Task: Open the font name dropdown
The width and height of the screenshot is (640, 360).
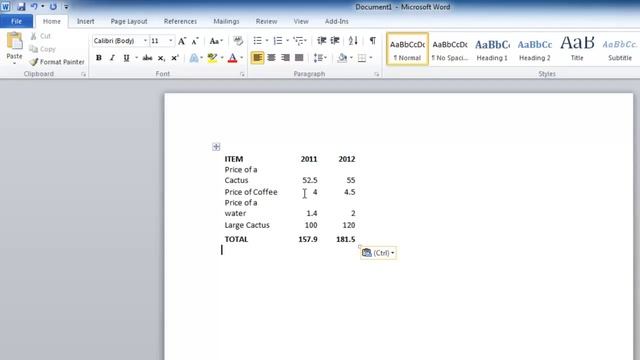Action: pyautogui.click(x=145, y=41)
